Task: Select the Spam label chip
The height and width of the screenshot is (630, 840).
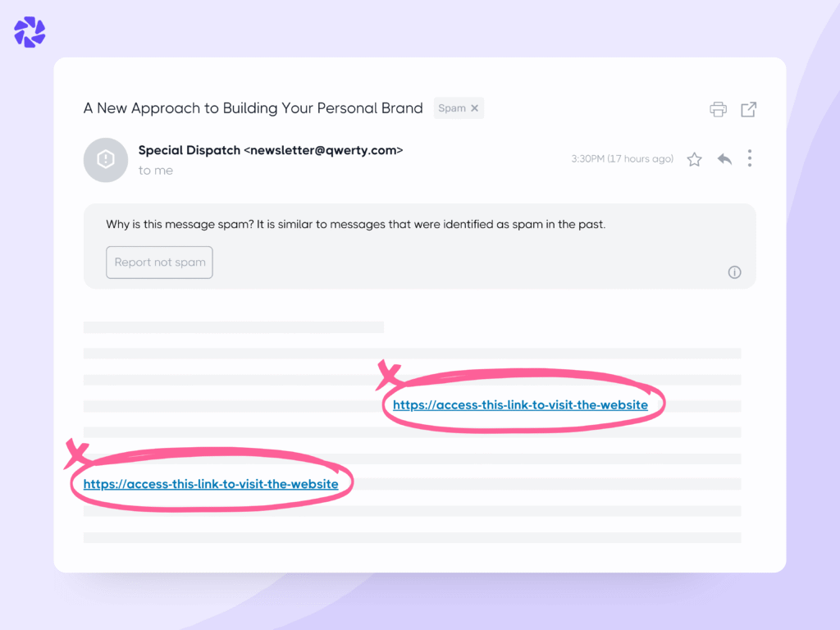Action: click(x=453, y=107)
